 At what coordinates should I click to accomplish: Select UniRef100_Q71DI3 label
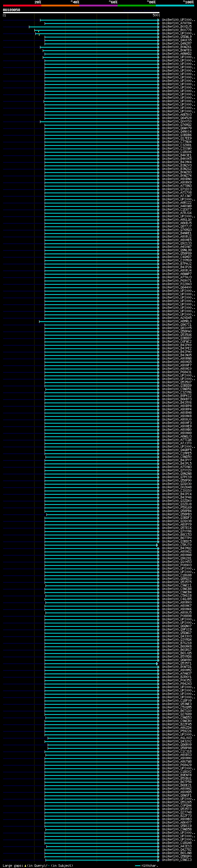coord(177,189)
